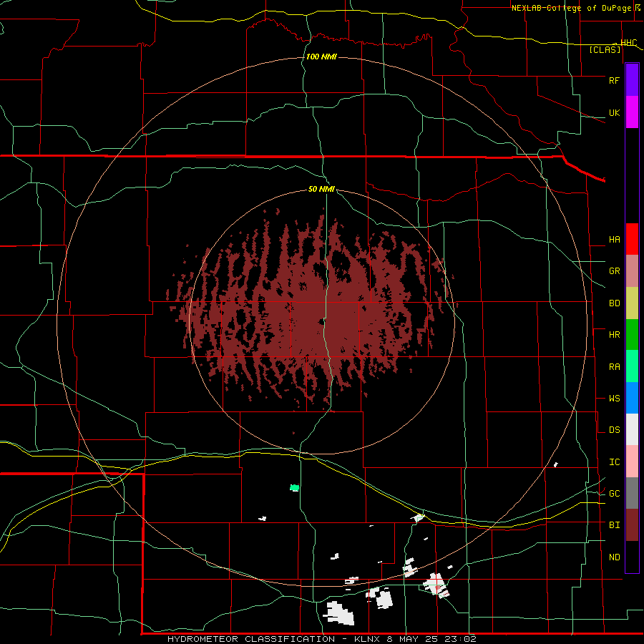This screenshot has height=644, width=644.
Task: Click the WS legend label
Action: 614,399
